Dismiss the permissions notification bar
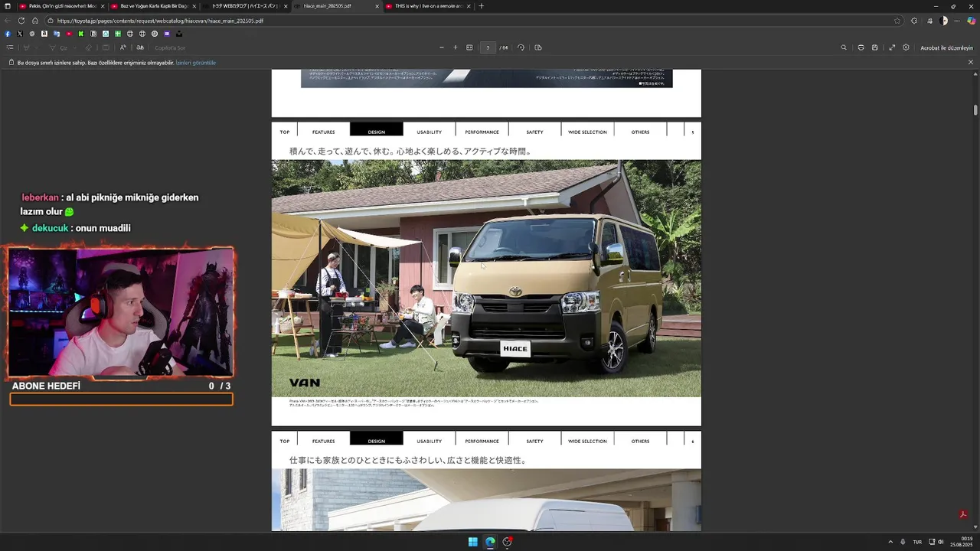Screen dimensions: 980x551 point(971,63)
